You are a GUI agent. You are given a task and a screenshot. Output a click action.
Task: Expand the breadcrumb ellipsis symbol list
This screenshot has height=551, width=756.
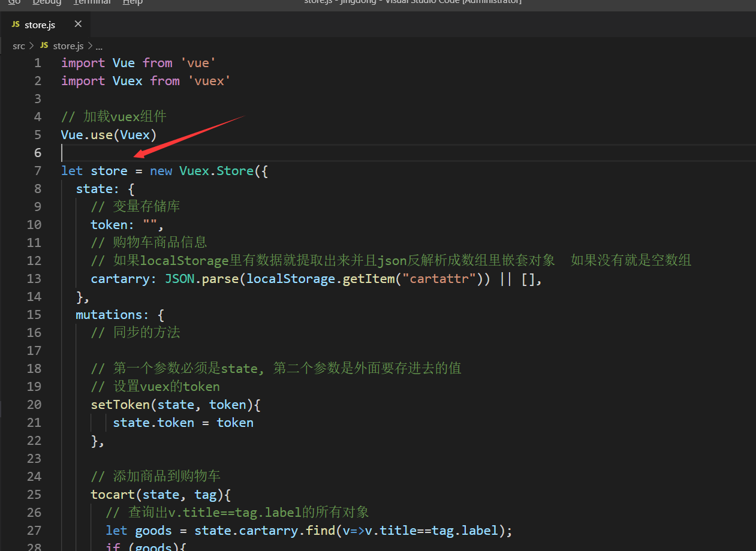(100, 46)
